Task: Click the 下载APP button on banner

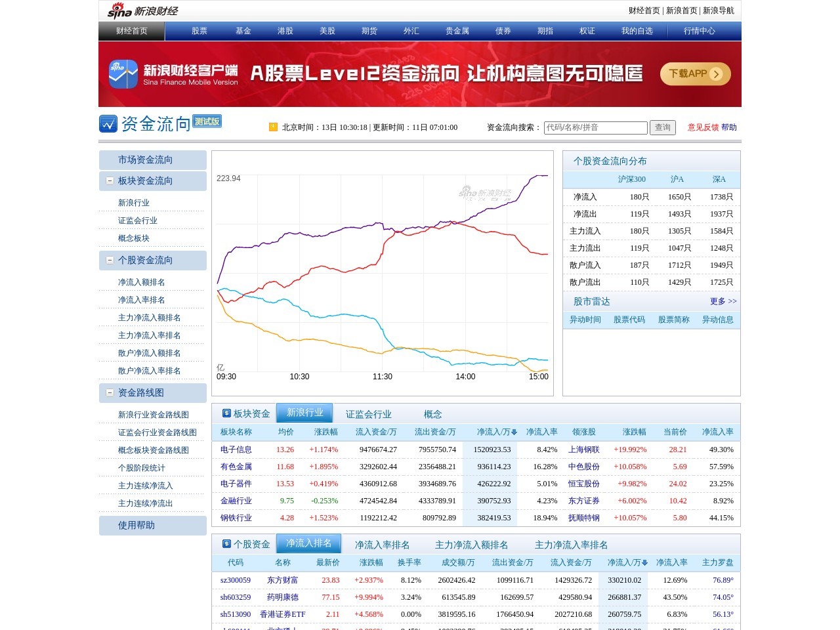Action: click(x=695, y=73)
